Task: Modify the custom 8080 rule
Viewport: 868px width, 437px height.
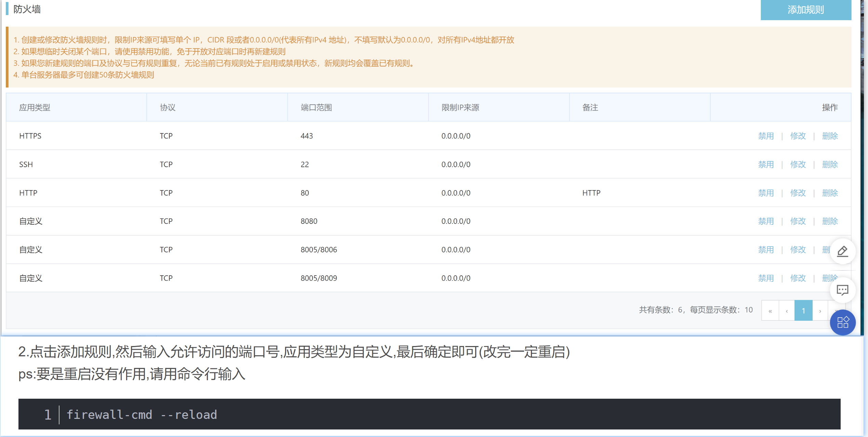Action: point(798,221)
